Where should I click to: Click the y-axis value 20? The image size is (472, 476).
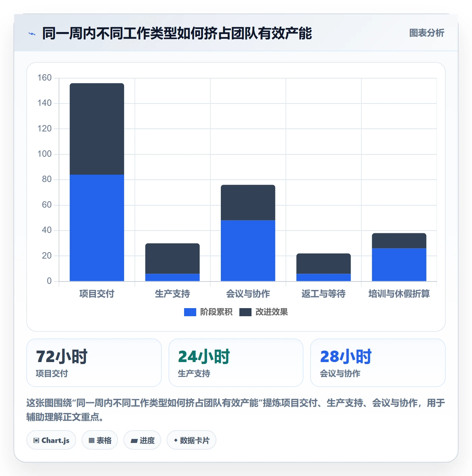[47, 256]
